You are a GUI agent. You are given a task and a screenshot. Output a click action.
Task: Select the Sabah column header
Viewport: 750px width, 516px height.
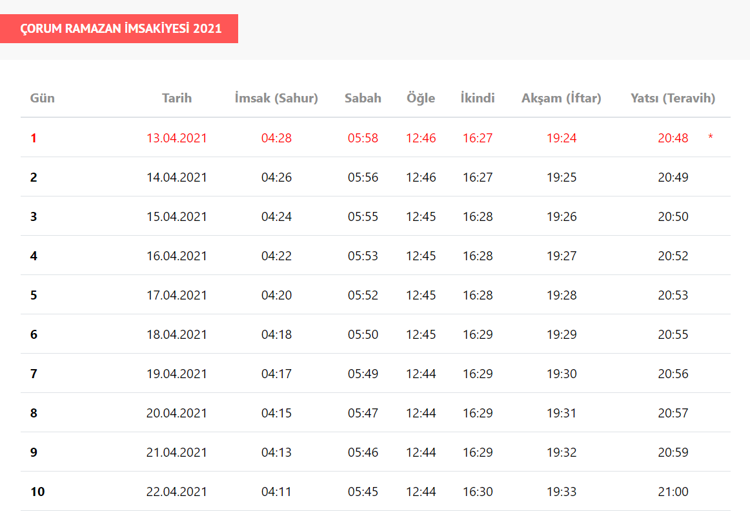[363, 98]
